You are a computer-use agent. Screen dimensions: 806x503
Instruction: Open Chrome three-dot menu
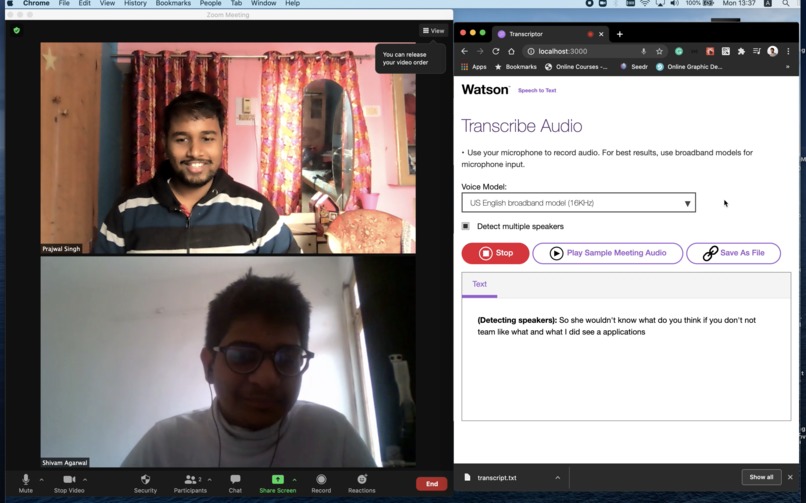pyautogui.click(x=788, y=51)
